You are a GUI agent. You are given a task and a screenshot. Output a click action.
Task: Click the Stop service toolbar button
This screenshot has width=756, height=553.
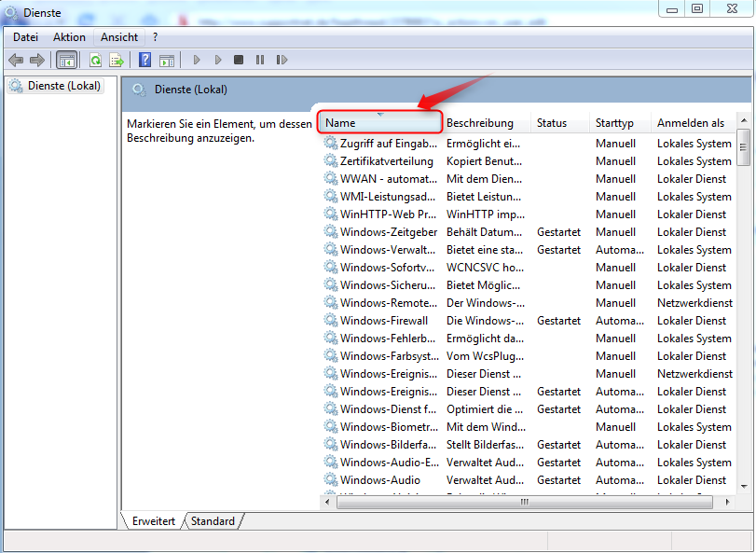click(239, 60)
